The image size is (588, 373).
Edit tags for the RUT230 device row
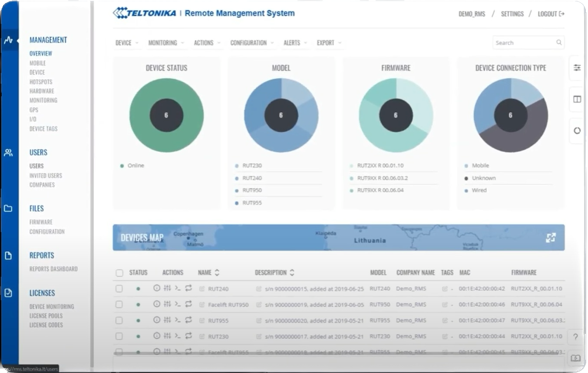445,337
